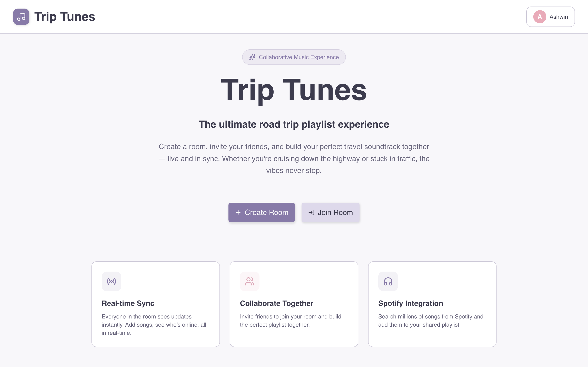Click the sparkles icon in the badge

coord(252,57)
